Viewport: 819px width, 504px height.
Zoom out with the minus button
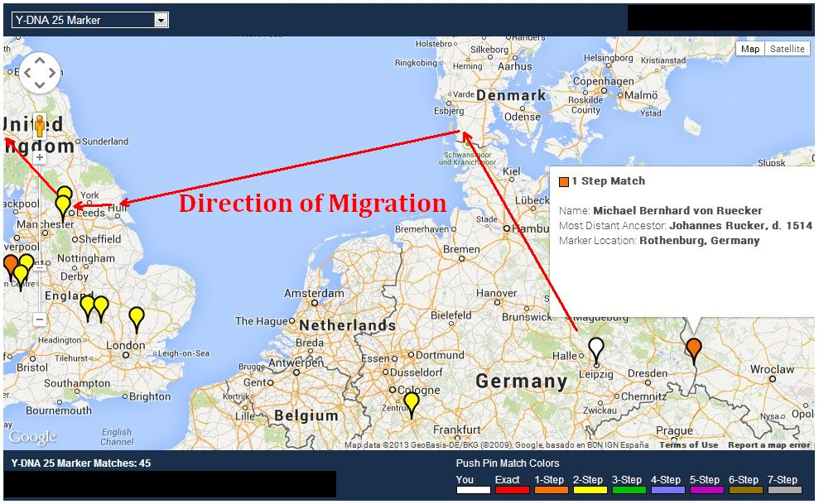click(40, 319)
